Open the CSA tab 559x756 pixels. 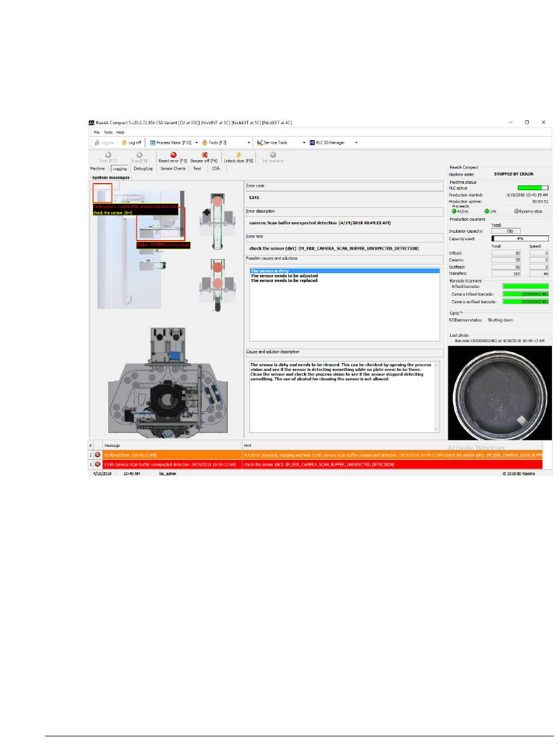(x=216, y=168)
